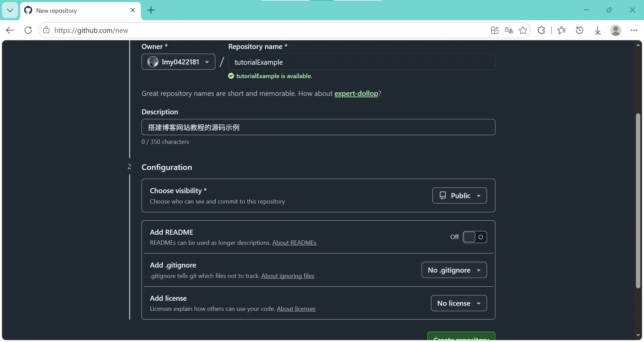The width and height of the screenshot is (644, 342).
Task: Open the Owner lmy0422181 dropdown
Action: pyautogui.click(x=178, y=62)
